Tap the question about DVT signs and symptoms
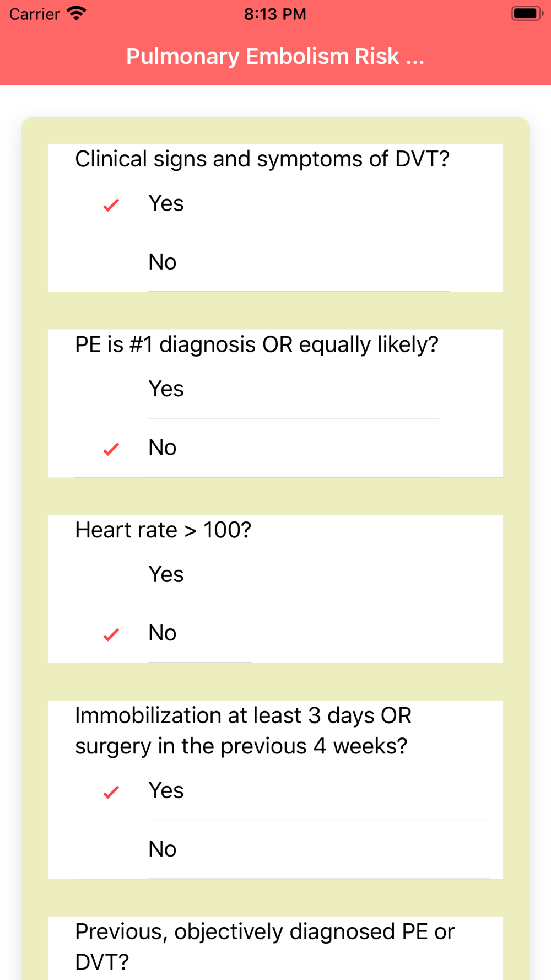The width and height of the screenshot is (551, 980). (x=262, y=159)
